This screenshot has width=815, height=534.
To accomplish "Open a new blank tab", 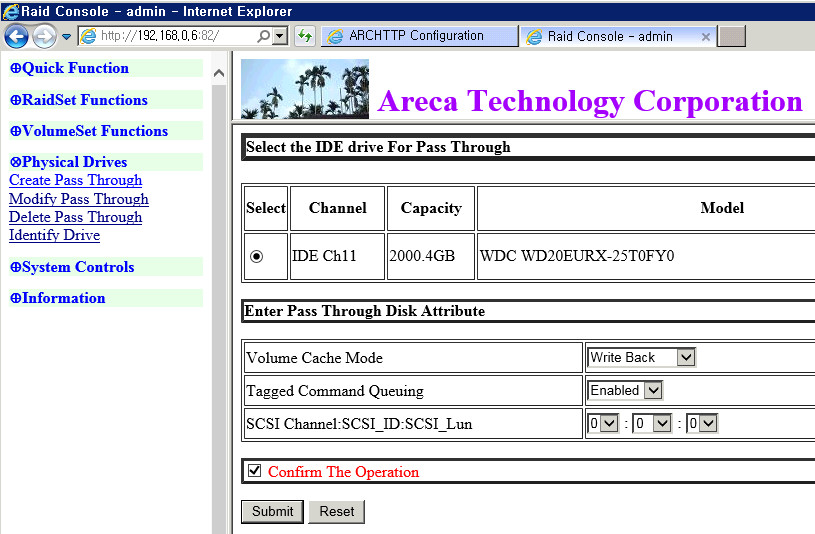I will pos(732,36).
